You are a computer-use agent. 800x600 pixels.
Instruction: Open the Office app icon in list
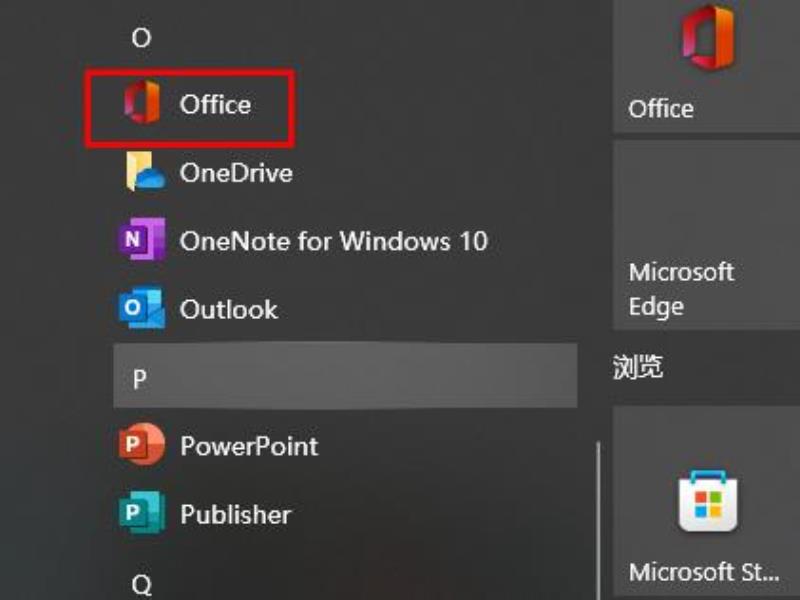[x=142, y=102]
